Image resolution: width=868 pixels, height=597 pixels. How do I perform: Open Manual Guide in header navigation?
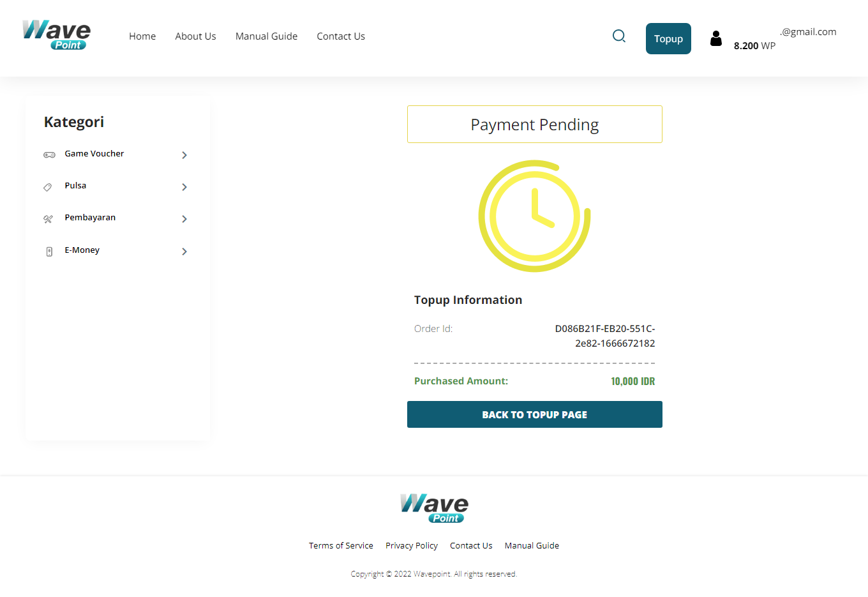(266, 36)
